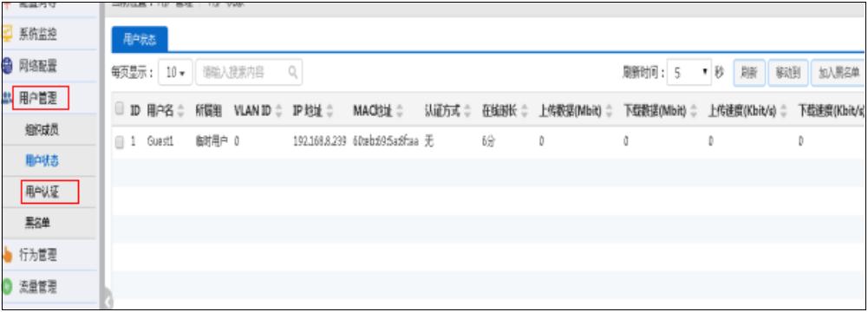The image size is (868, 312).
Task: Select the 用户状态 tab
Action: click(x=140, y=40)
